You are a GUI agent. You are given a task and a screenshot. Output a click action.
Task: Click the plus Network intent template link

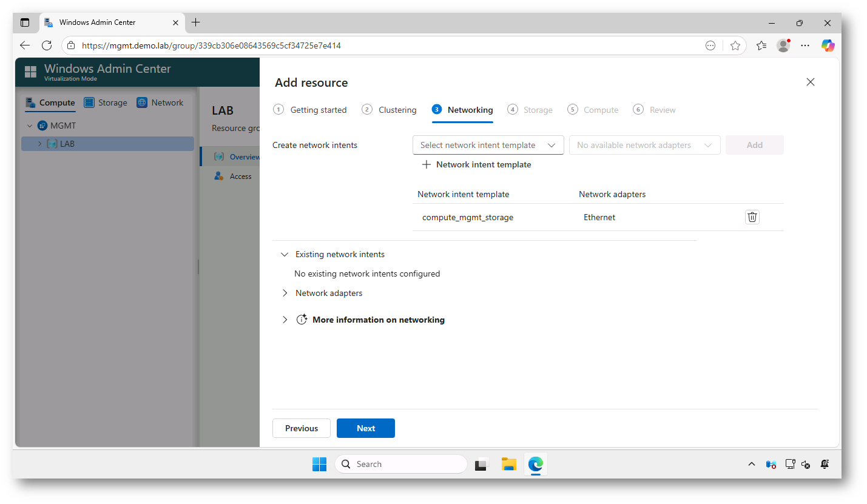point(476,164)
